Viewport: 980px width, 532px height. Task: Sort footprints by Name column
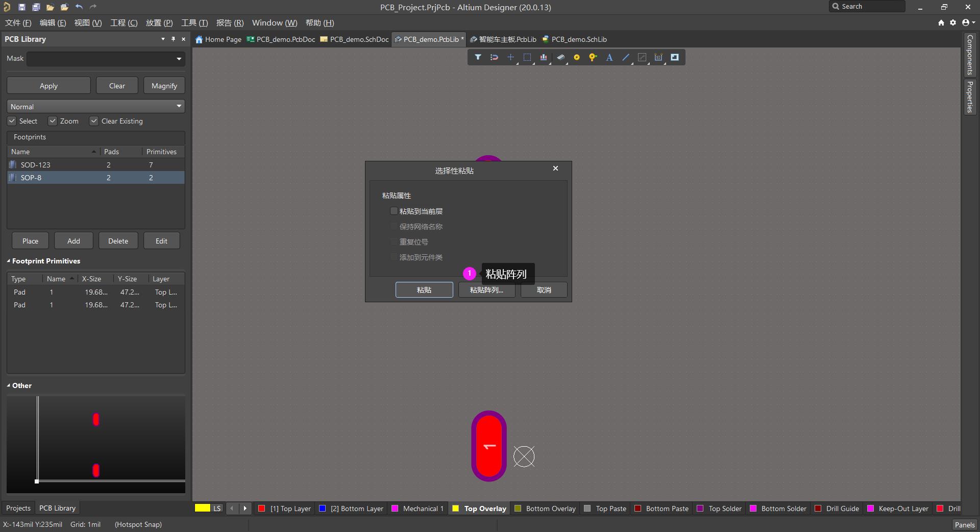[x=54, y=152]
